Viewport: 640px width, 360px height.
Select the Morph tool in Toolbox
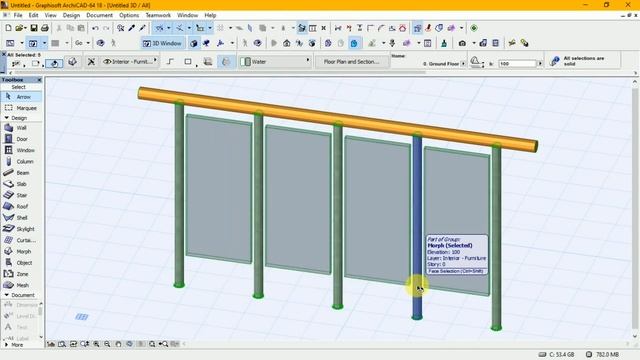21,251
